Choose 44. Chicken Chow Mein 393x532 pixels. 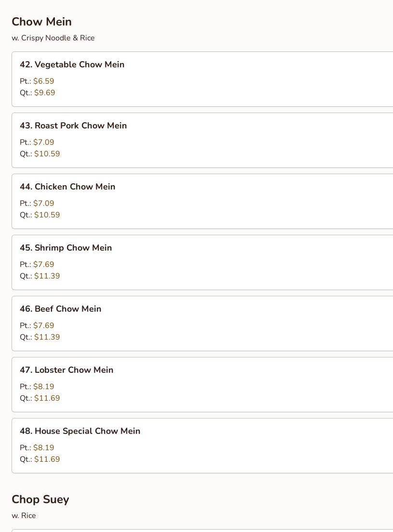point(202,201)
